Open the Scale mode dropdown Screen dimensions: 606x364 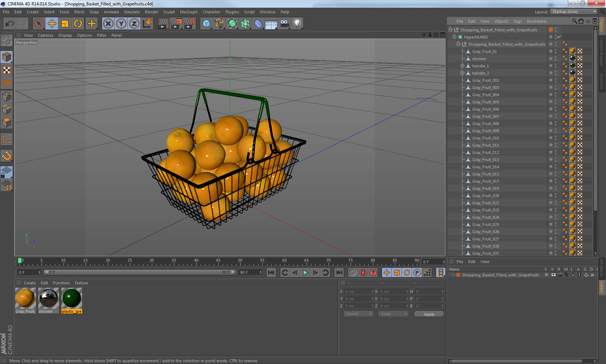(394, 314)
